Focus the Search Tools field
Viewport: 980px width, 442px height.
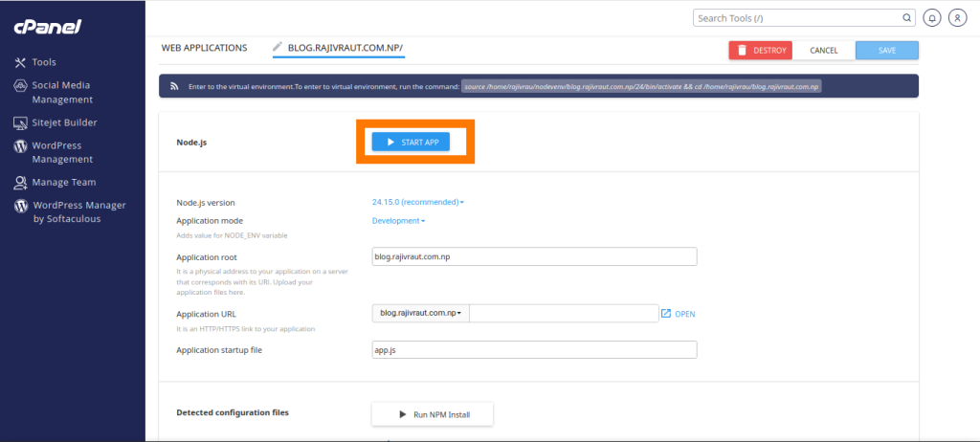pyautogui.click(x=804, y=18)
